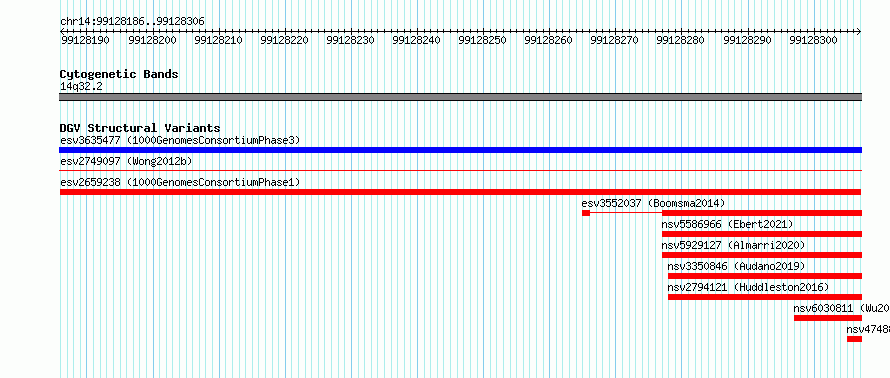Viewport: 890px width, 378px height.
Task: Click ruler position 99128230
Action: (x=350, y=40)
